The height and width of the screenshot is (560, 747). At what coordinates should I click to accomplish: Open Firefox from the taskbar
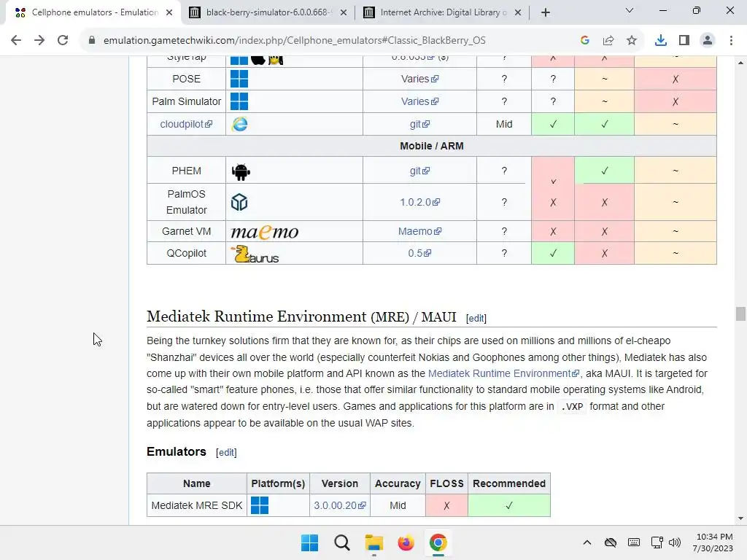click(406, 542)
